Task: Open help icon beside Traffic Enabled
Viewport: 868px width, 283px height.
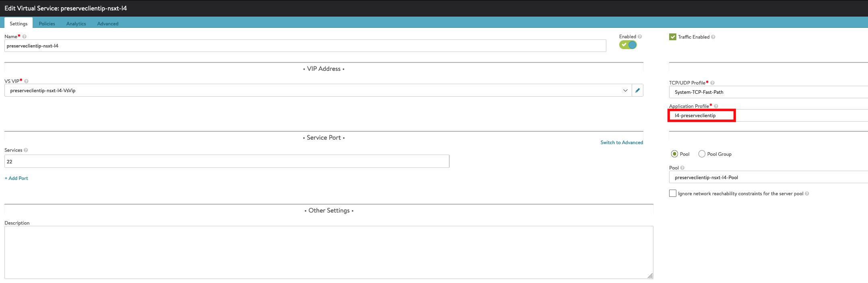Action: pyautogui.click(x=713, y=37)
